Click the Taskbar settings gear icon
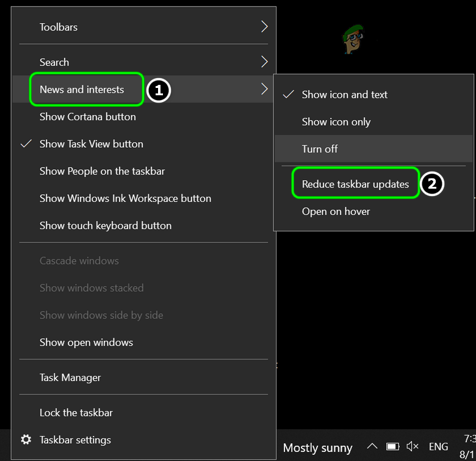The width and height of the screenshot is (476, 461). click(x=26, y=440)
